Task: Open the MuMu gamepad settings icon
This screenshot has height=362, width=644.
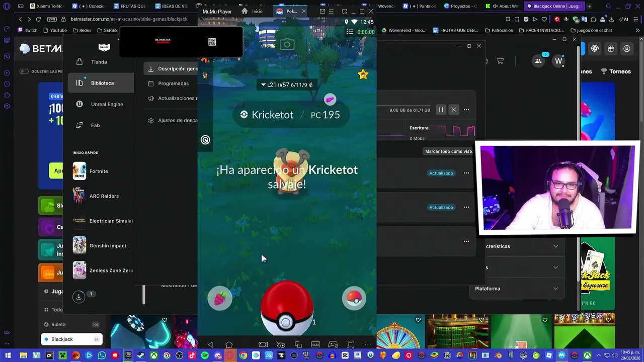Action: pyautogui.click(x=333, y=344)
